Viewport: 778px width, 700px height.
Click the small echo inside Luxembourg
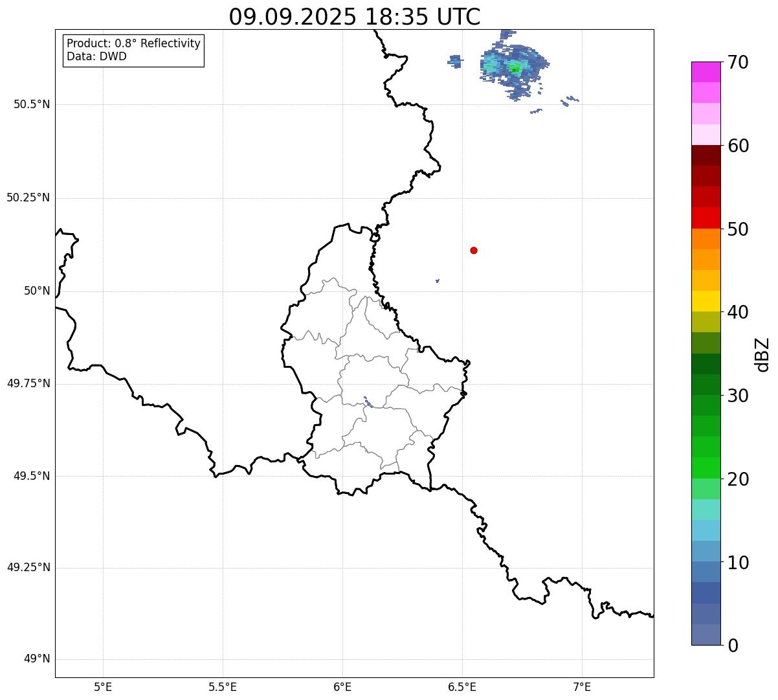(x=367, y=401)
